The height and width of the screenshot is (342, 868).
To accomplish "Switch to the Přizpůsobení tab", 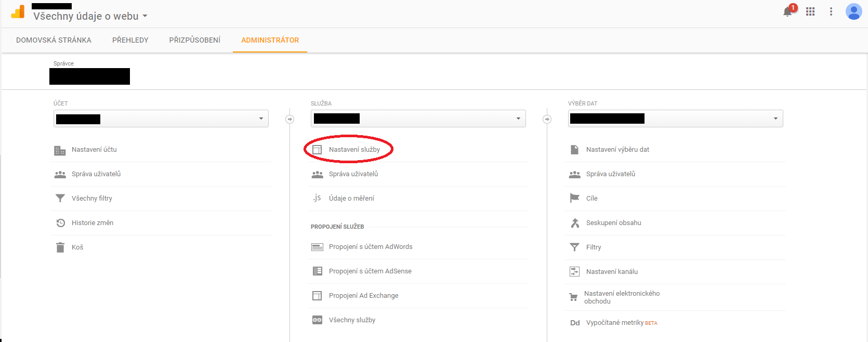I will [x=195, y=40].
